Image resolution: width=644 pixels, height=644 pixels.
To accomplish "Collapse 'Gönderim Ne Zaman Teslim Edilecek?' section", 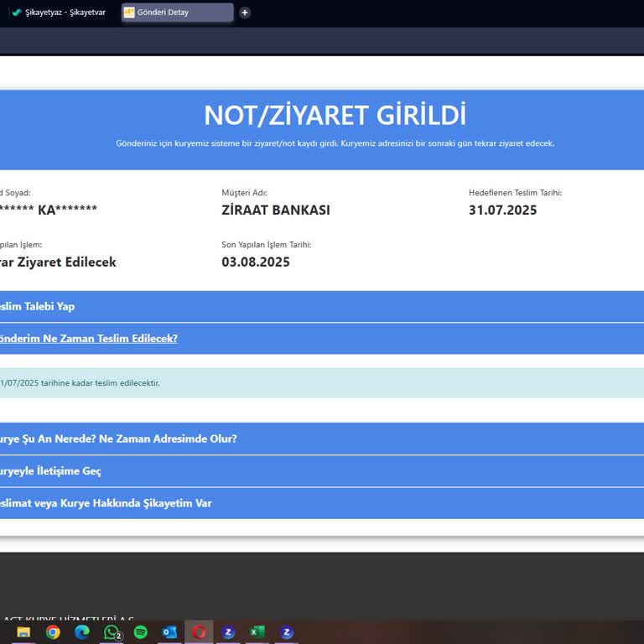I will click(x=322, y=339).
